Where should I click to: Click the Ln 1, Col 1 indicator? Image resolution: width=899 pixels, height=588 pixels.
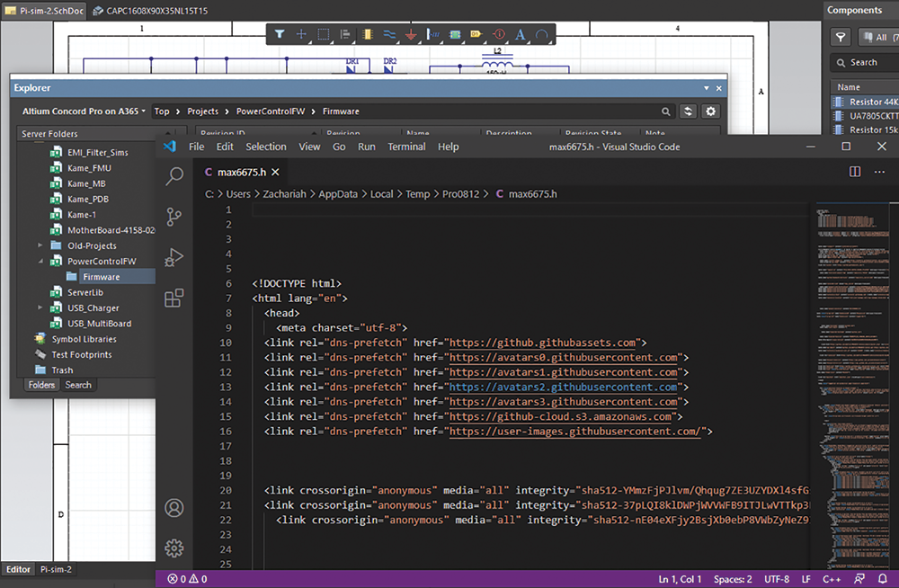tap(680, 579)
